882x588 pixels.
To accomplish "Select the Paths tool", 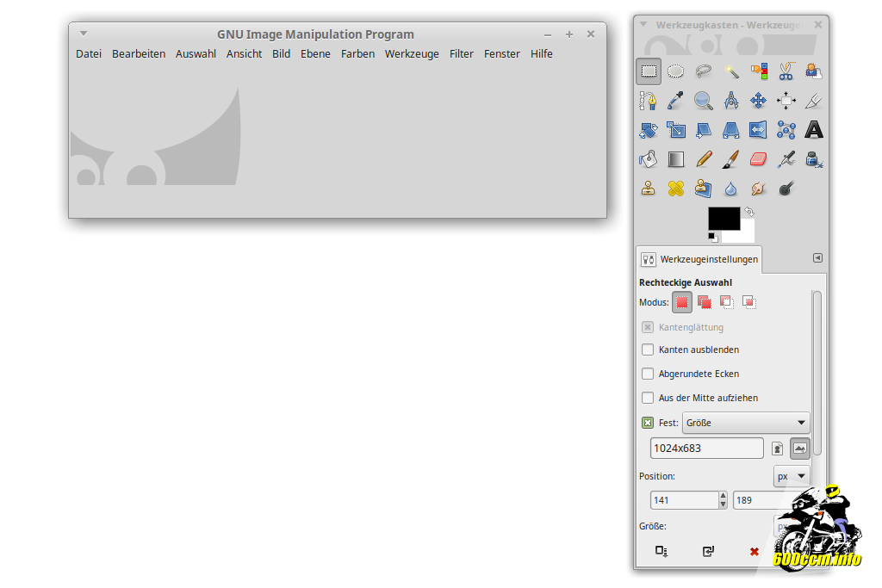I will coord(649,101).
